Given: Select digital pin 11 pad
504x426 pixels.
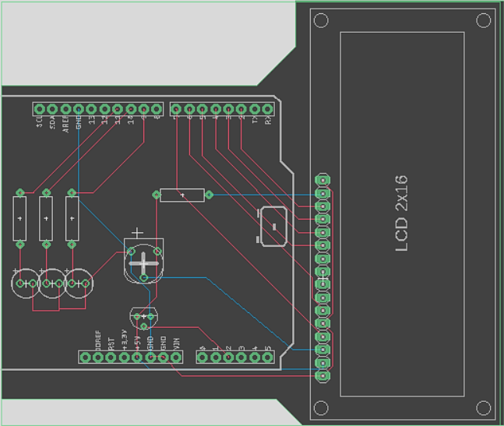Looking at the screenshot, I should 118,109.
